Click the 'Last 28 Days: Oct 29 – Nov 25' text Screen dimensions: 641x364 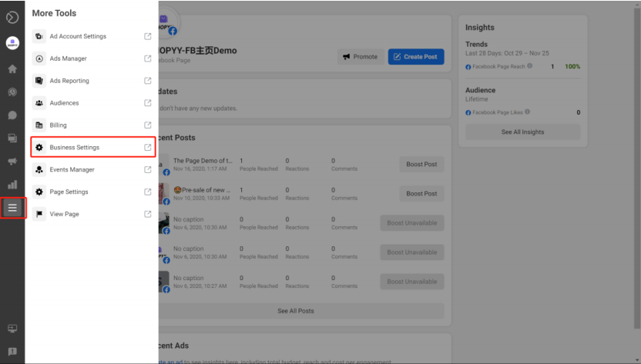pos(507,53)
